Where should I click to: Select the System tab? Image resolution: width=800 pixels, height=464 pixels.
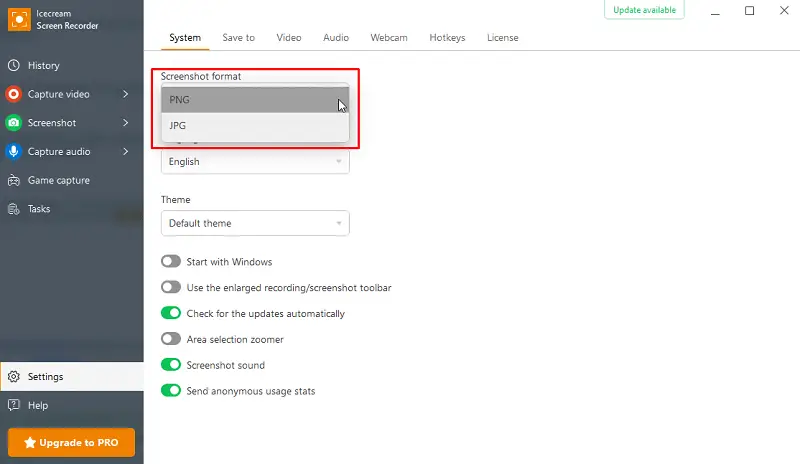185,38
